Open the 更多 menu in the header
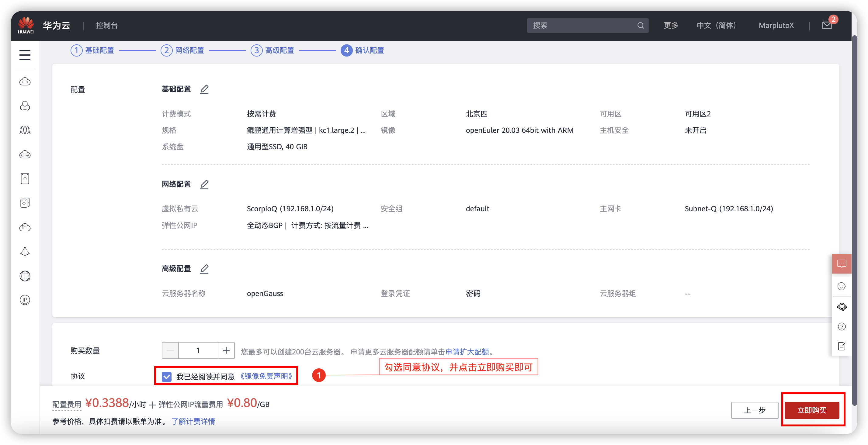Viewport: 868px width, 445px height. tap(671, 26)
